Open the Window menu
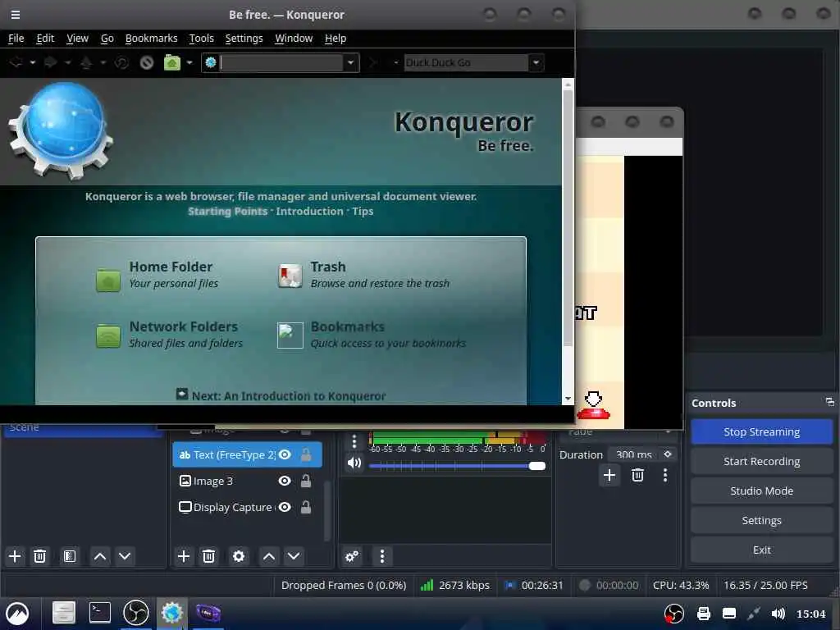This screenshot has height=630, width=840. (x=294, y=38)
